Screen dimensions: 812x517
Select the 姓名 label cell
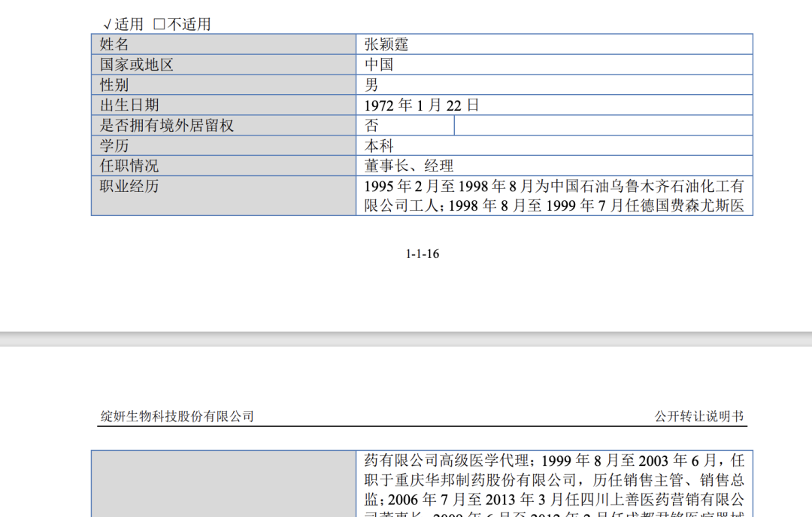[x=224, y=44]
